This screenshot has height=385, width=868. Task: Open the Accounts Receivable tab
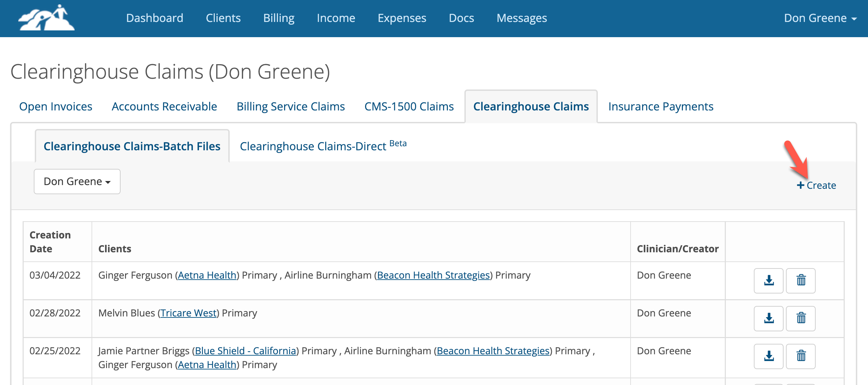(164, 106)
